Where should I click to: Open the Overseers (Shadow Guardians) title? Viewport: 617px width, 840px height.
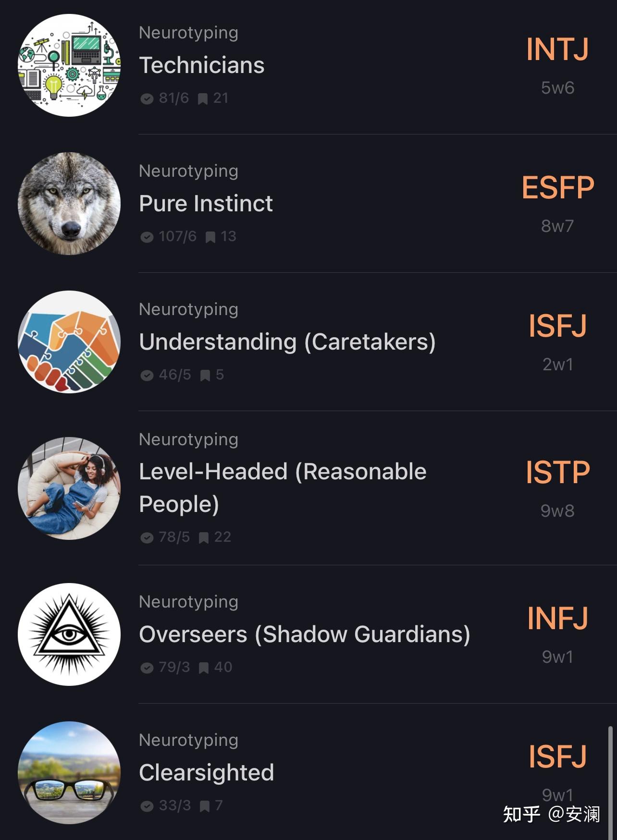pyautogui.click(x=304, y=634)
